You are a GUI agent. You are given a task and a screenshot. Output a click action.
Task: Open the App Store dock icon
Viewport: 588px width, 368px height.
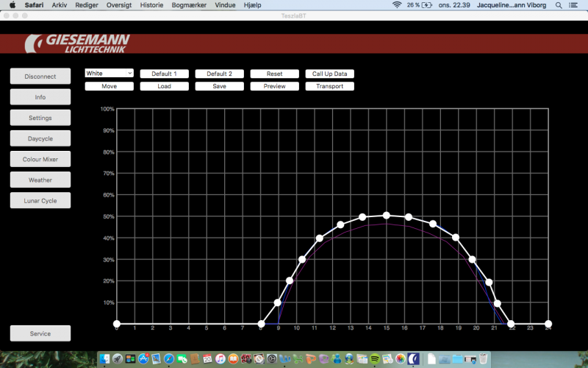coord(143,359)
